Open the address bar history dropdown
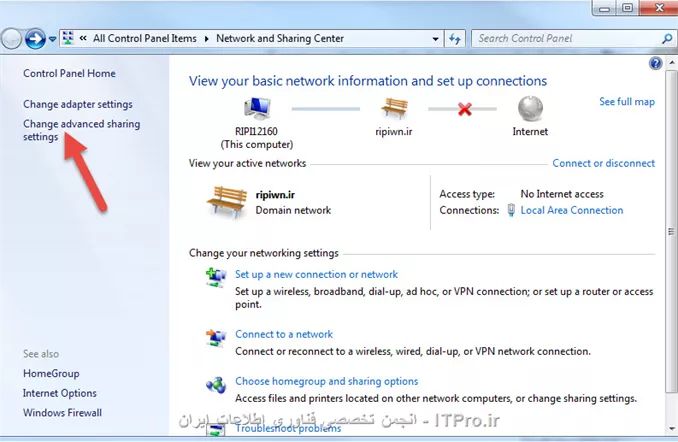 pyautogui.click(x=435, y=39)
